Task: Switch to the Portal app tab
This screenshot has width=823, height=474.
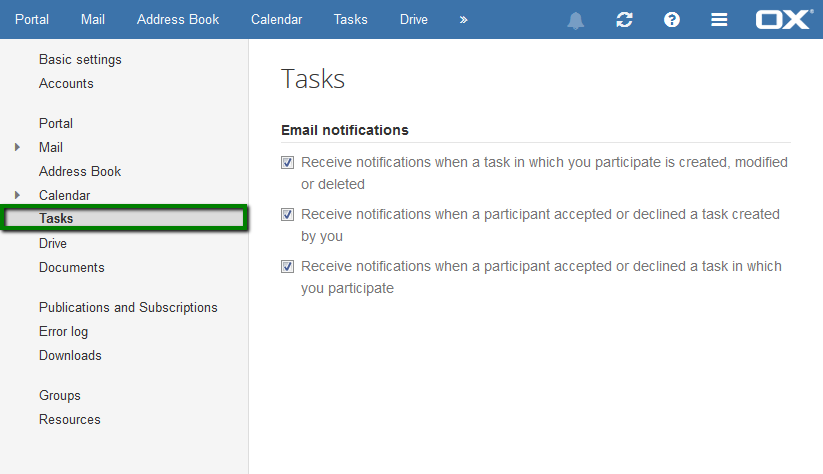Action: 32,19
